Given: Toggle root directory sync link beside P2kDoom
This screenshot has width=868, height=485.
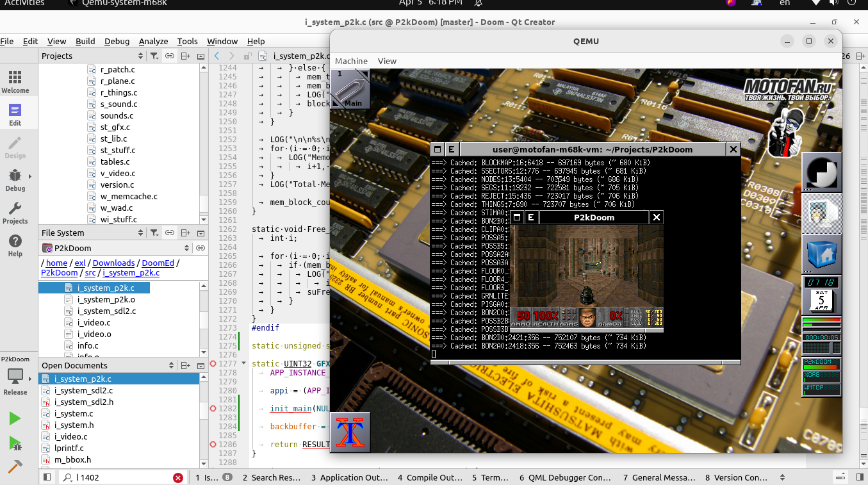Looking at the screenshot, I should point(201,249).
